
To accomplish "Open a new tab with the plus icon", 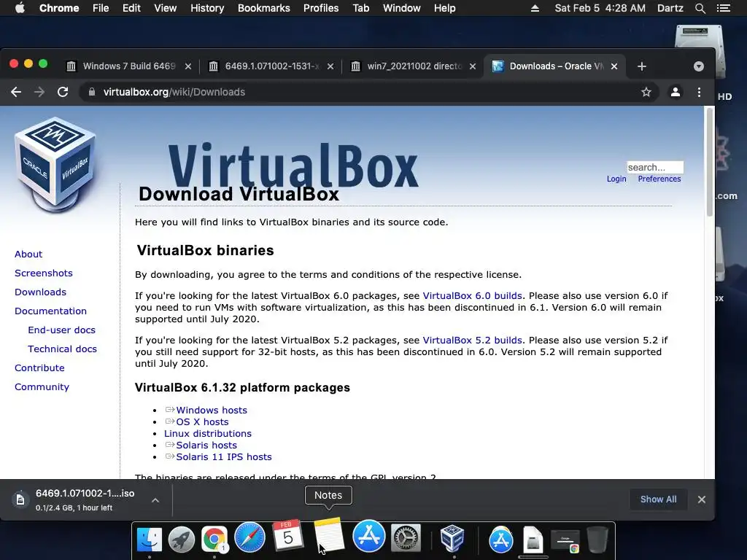I will tap(642, 66).
